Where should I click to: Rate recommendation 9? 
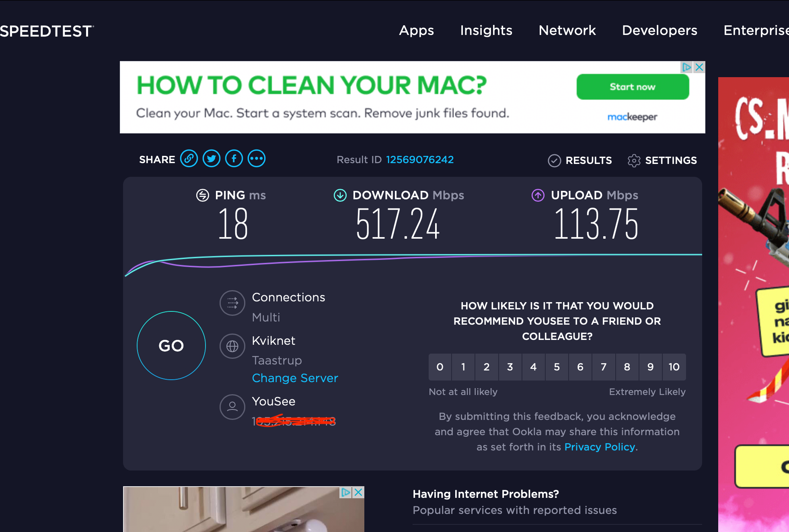(x=650, y=367)
